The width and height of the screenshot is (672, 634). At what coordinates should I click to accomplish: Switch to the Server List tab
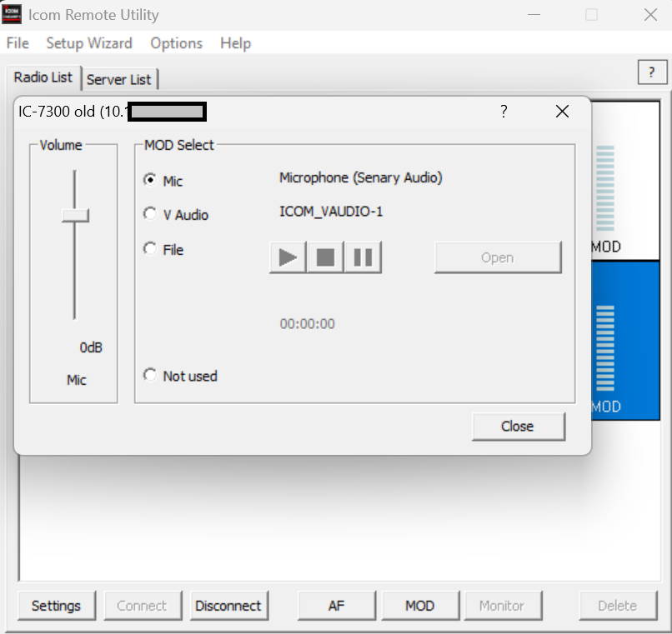pyautogui.click(x=119, y=79)
